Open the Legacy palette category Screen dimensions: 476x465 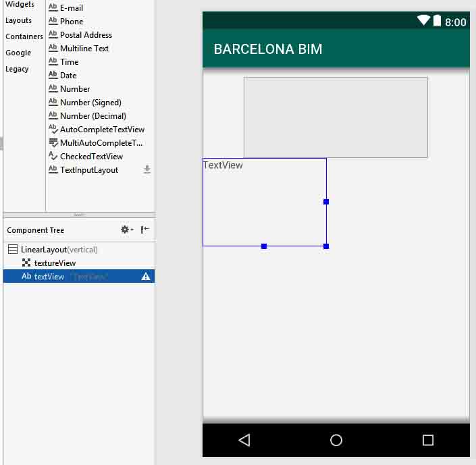[18, 69]
